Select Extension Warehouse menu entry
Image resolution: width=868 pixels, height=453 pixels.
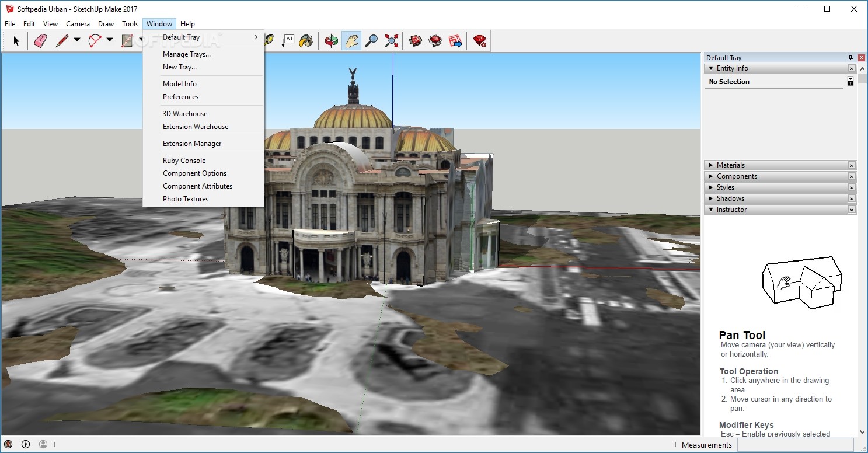pos(204,127)
